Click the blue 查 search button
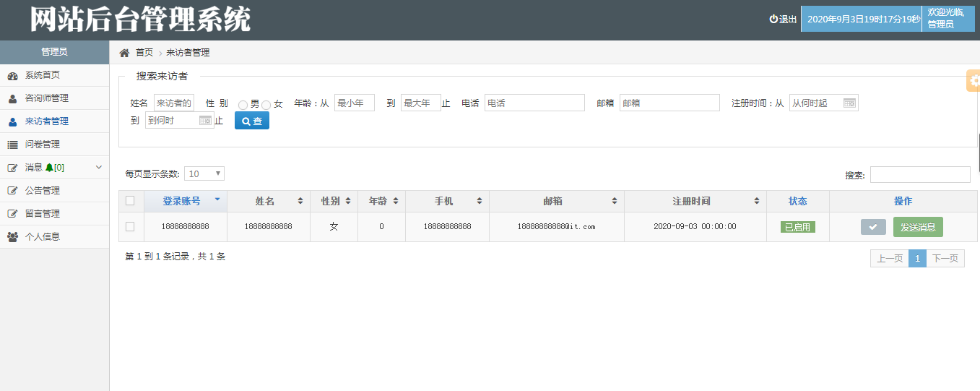980x391 pixels. pos(252,121)
